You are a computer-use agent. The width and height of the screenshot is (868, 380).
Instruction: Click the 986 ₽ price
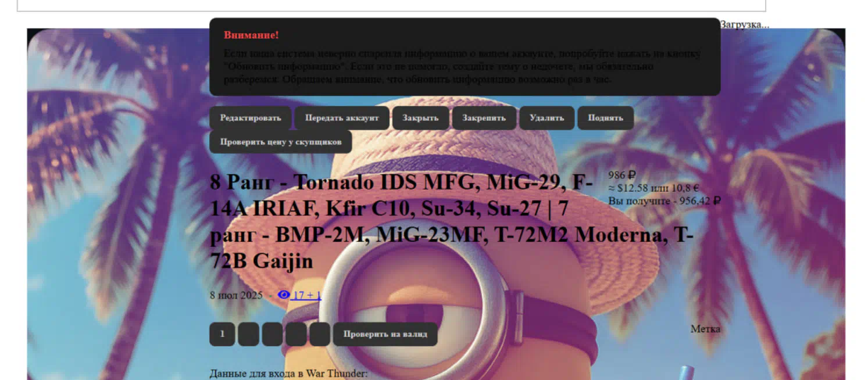tap(622, 175)
